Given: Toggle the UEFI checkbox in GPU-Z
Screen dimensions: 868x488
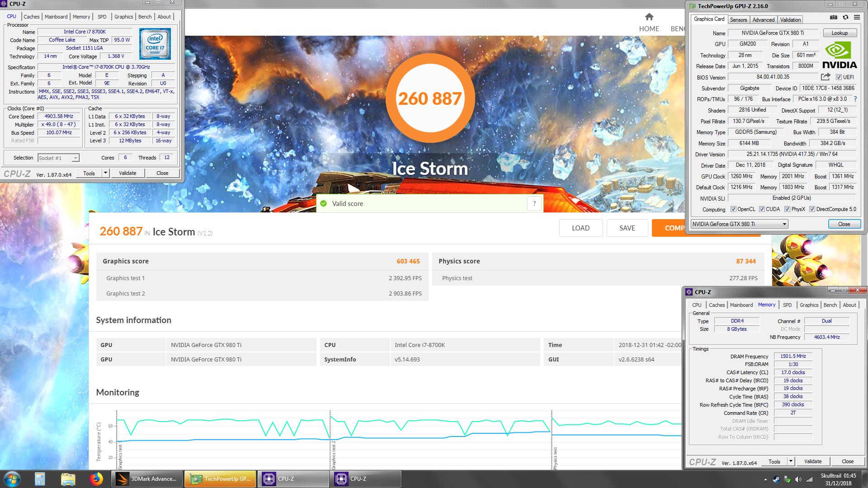Looking at the screenshot, I should pyautogui.click(x=839, y=77).
